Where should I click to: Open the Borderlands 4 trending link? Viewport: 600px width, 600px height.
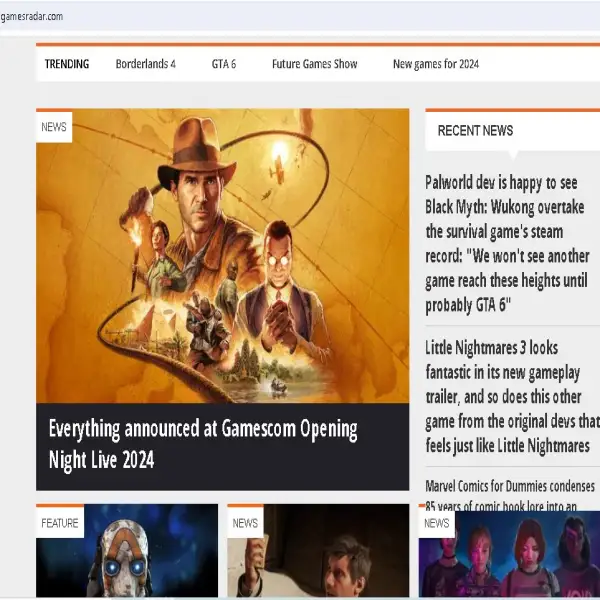coord(145,64)
